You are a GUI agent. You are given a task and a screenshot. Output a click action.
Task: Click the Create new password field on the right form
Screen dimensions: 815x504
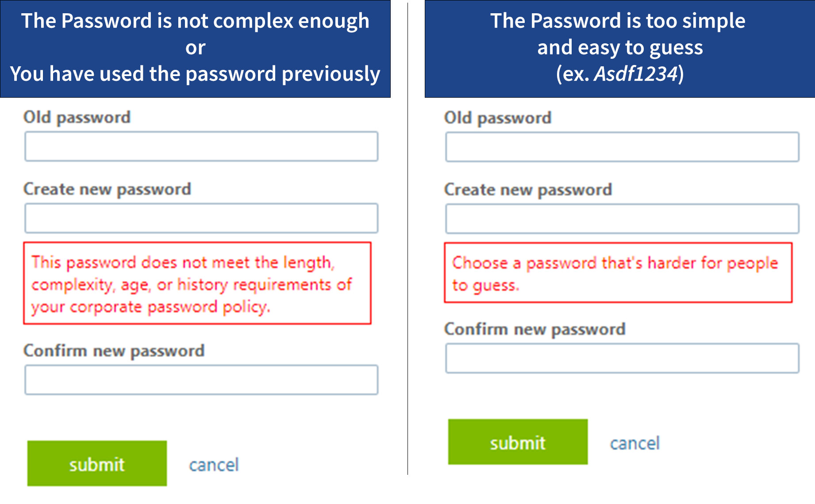coord(622,218)
